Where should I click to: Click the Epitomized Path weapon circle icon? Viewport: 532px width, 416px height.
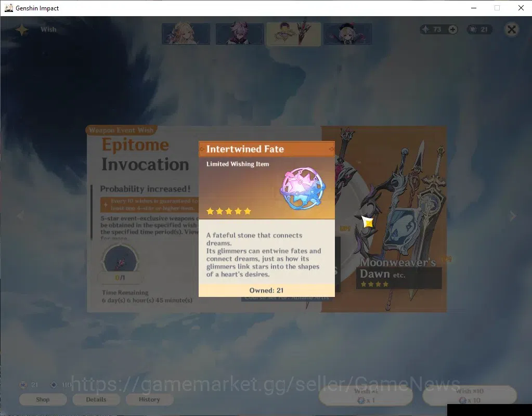[120, 259]
